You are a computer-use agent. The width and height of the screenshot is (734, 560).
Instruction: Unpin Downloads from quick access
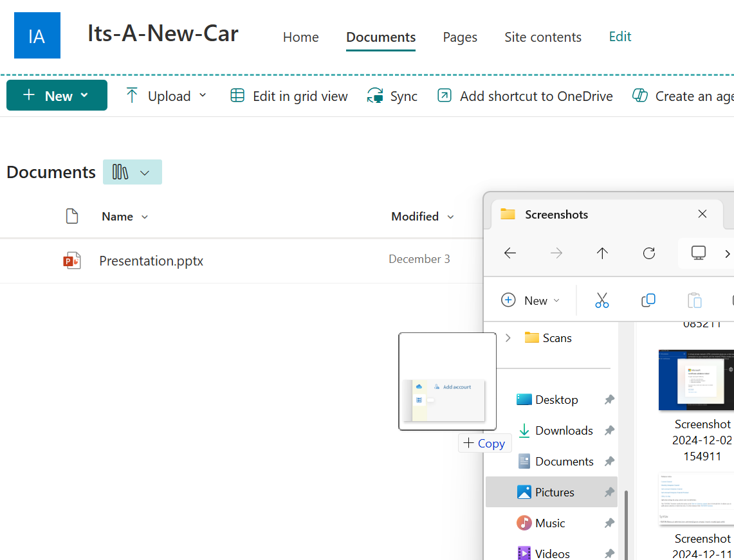[x=609, y=430]
